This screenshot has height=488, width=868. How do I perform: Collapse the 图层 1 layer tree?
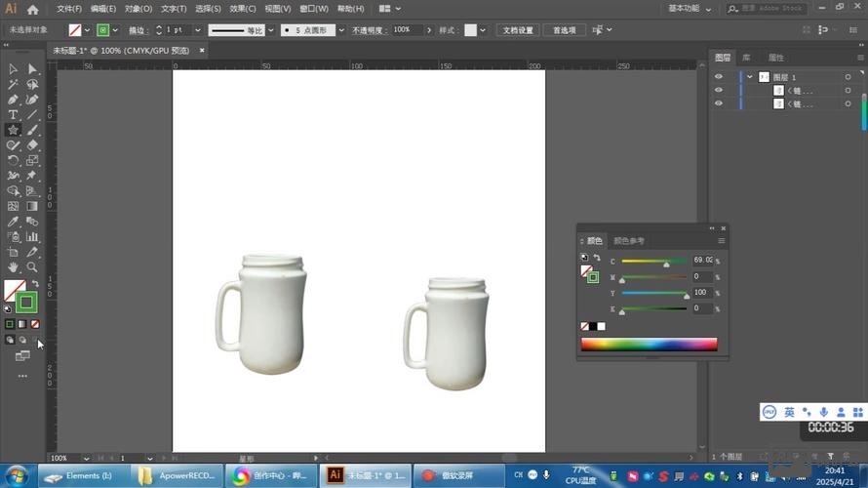click(x=749, y=77)
